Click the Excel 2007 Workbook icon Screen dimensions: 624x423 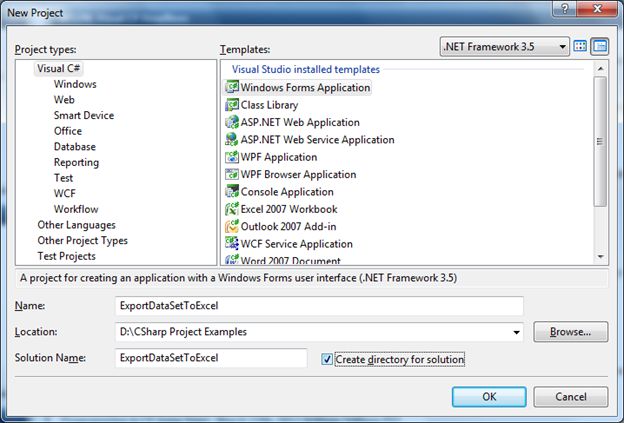pyautogui.click(x=232, y=209)
